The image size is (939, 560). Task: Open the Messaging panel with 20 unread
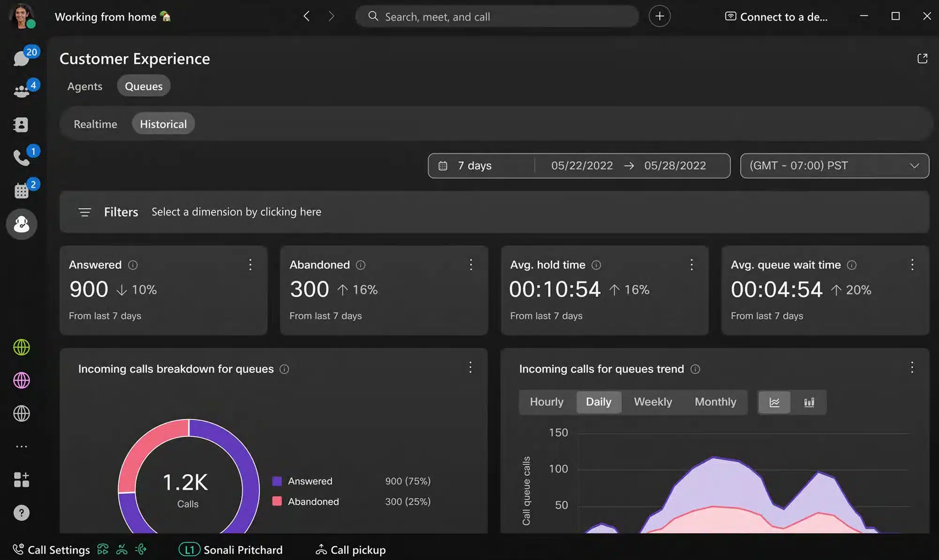pos(22,57)
